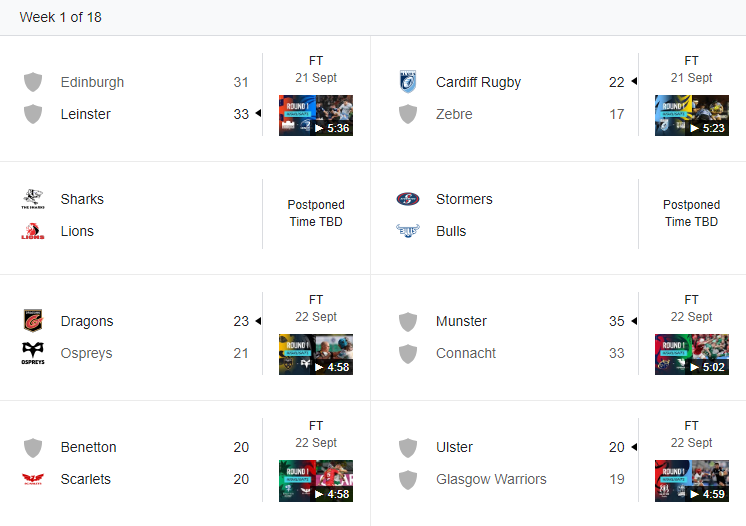Open Sharks vs Lions postponed match status
Viewport: 746px width, 526px height.
coord(316,213)
